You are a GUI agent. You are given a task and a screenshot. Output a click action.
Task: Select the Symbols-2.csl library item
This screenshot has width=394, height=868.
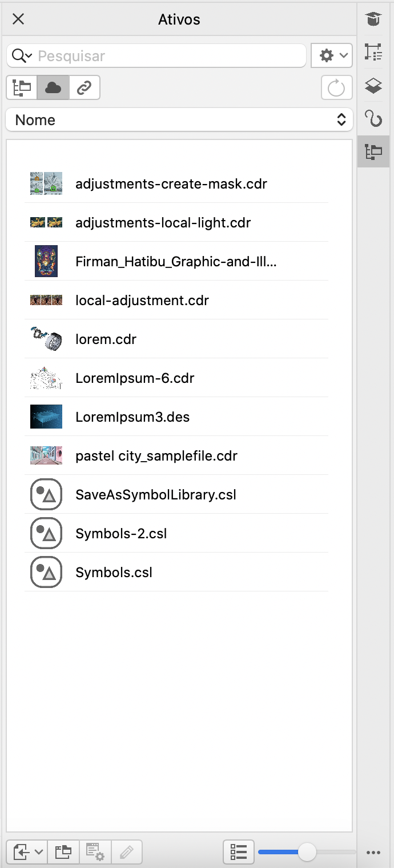tap(121, 534)
